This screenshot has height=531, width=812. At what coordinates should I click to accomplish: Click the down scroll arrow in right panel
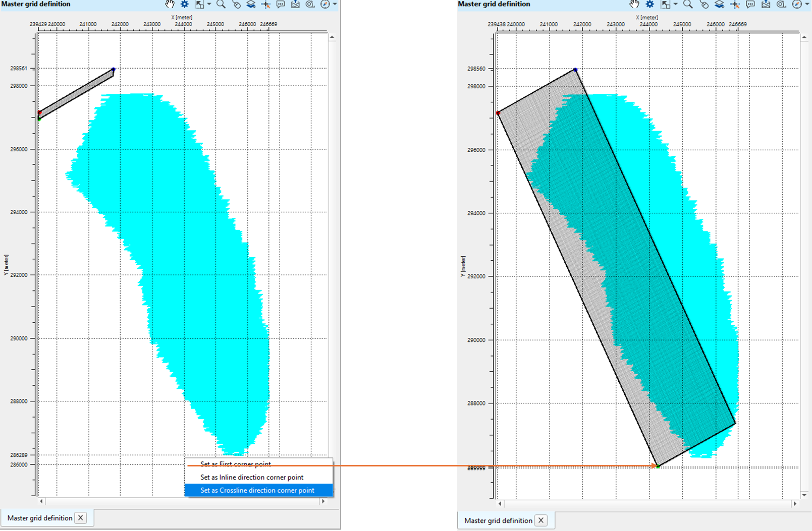[804, 495]
